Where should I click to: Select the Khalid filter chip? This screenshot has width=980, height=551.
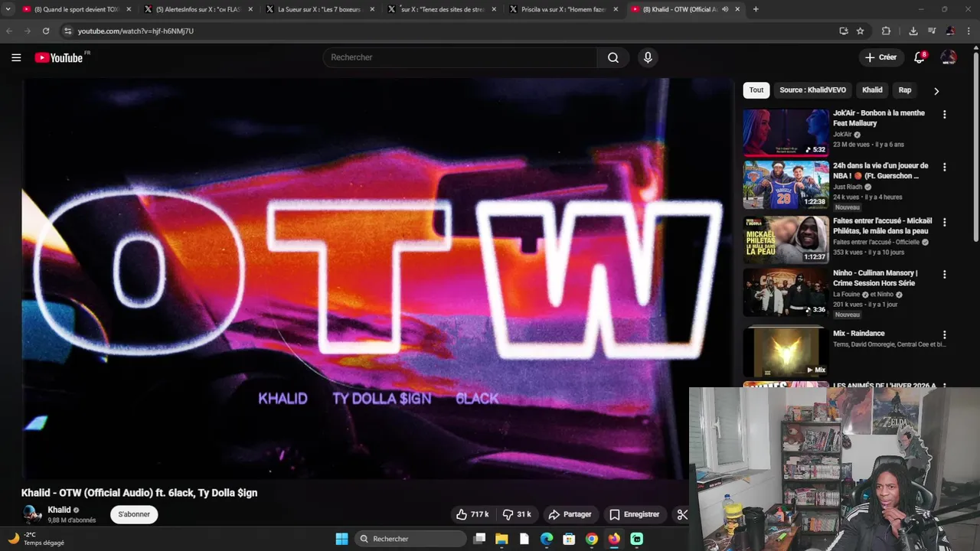pyautogui.click(x=872, y=90)
